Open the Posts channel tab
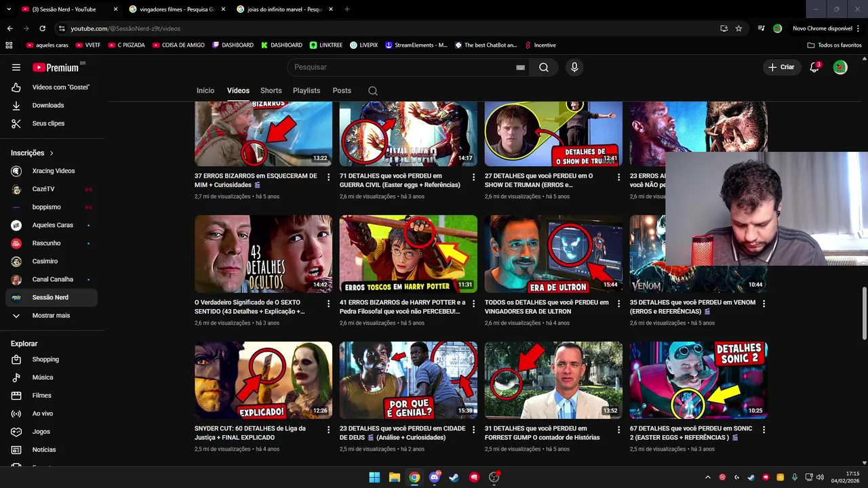Screen dimensions: 868x488 342,91
